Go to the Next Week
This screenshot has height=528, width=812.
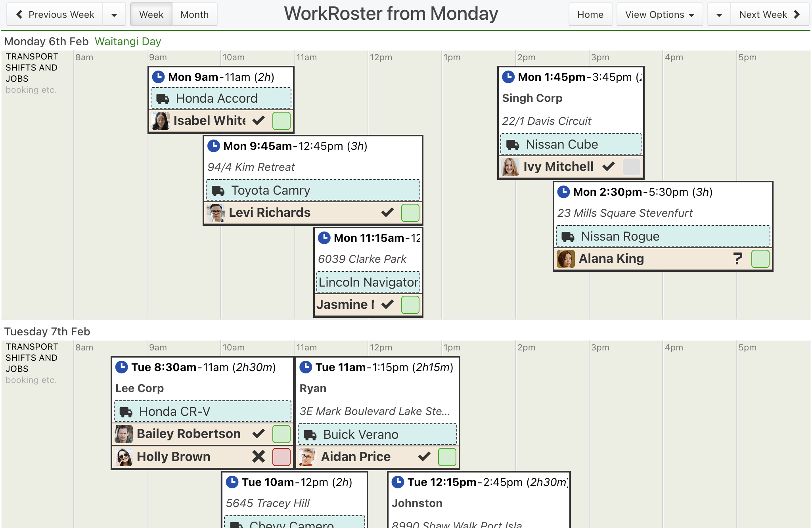tap(770, 15)
